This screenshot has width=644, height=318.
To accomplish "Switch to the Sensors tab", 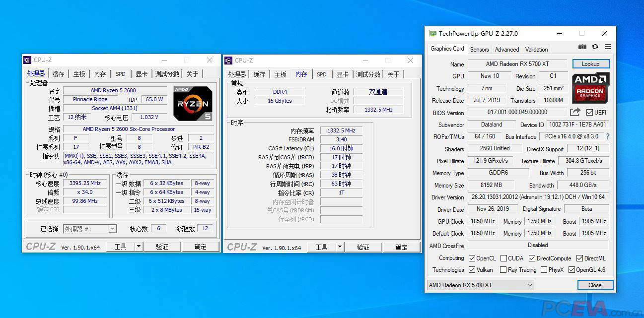I will (479, 49).
